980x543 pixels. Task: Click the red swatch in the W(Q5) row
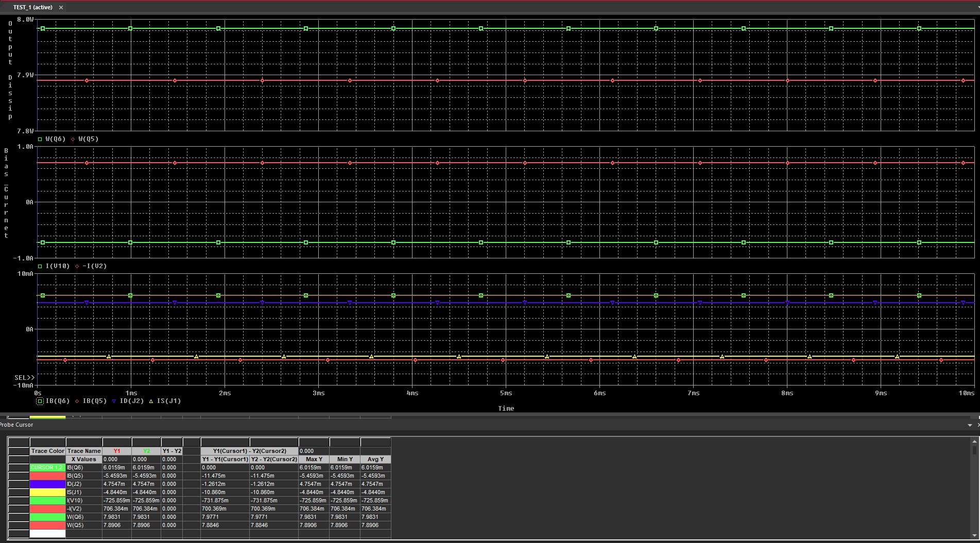tap(48, 525)
